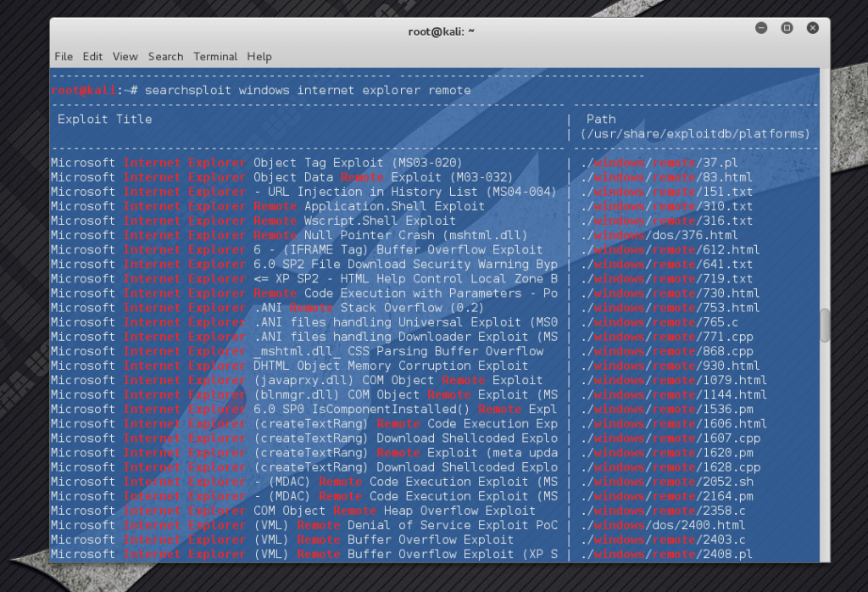Click the terminal vertical scrollbar thumb

pyautogui.click(x=825, y=325)
